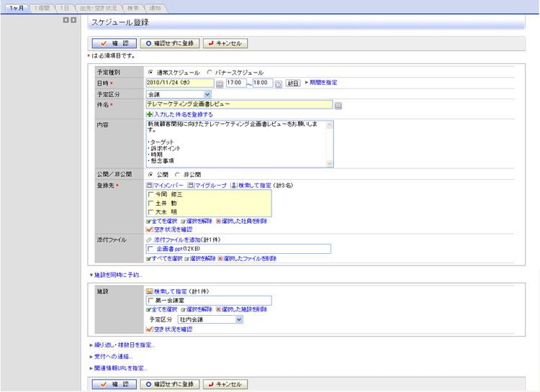Click the red X icon for 選択した社員を削除
Viewport: 540px width, 392px height.
click(218, 222)
